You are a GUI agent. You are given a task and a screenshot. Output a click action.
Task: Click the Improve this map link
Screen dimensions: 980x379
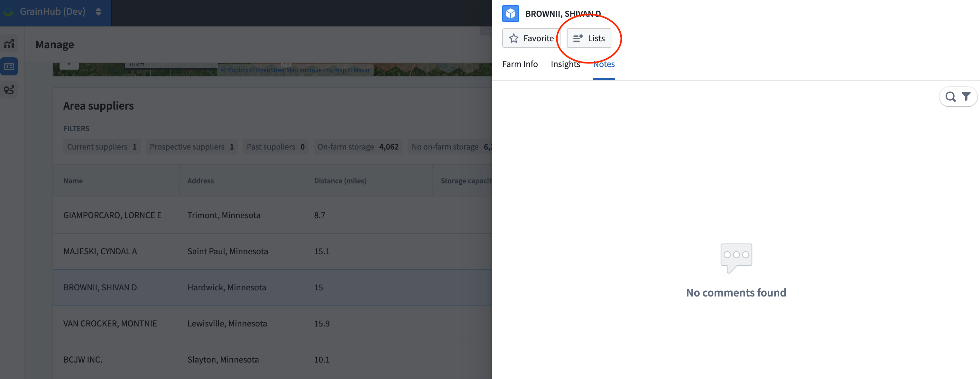pos(322,70)
